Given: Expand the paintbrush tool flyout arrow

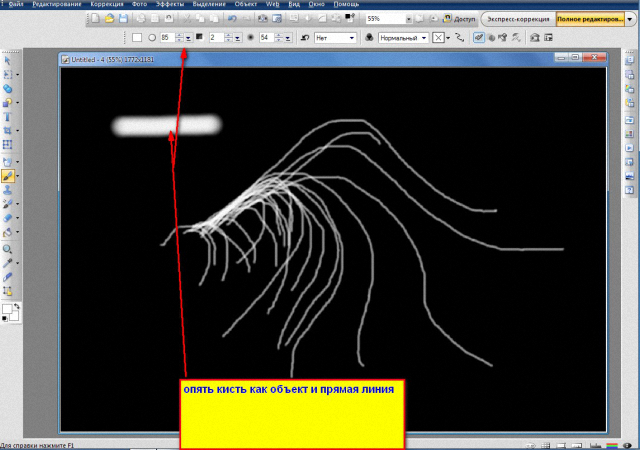Looking at the screenshot, I should tap(17, 176).
